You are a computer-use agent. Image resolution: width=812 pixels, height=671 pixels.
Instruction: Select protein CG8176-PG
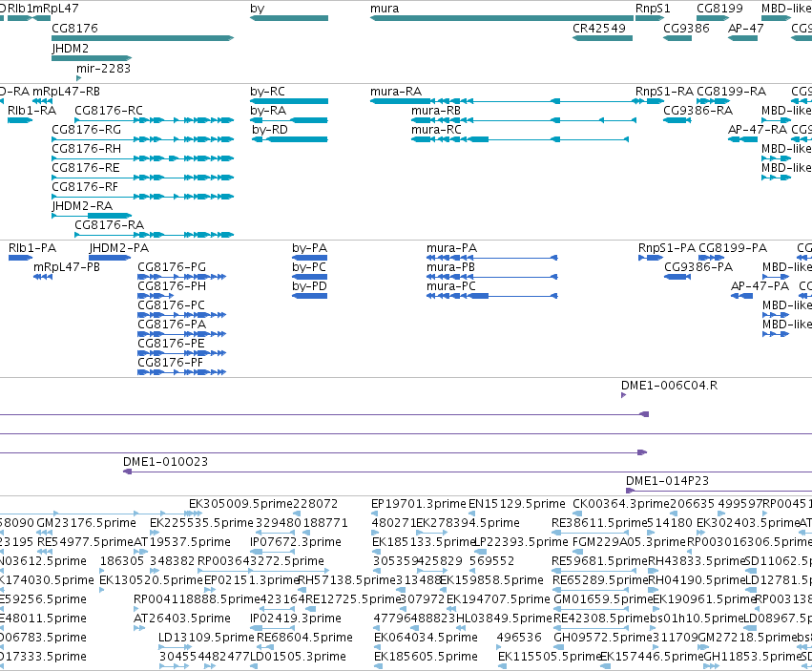click(x=172, y=267)
